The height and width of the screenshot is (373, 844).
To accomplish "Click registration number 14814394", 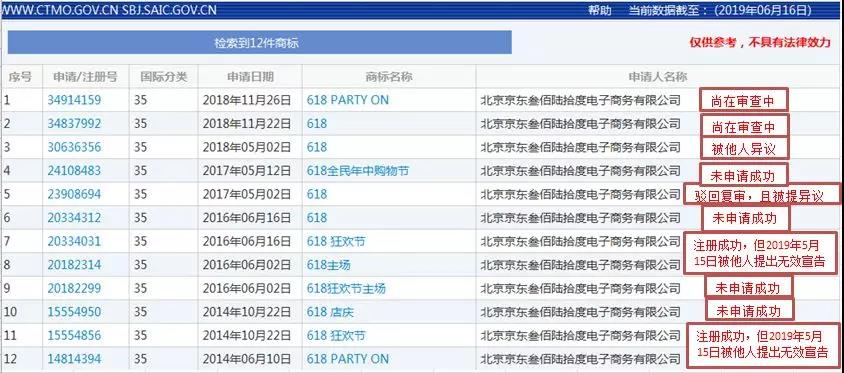I will [x=74, y=359].
